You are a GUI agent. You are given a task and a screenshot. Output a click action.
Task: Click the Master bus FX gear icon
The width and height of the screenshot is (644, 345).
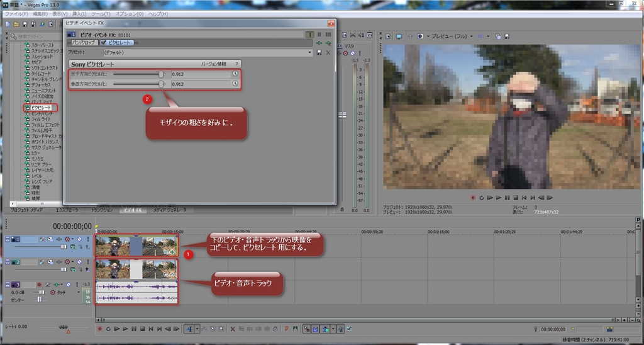[345, 54]
